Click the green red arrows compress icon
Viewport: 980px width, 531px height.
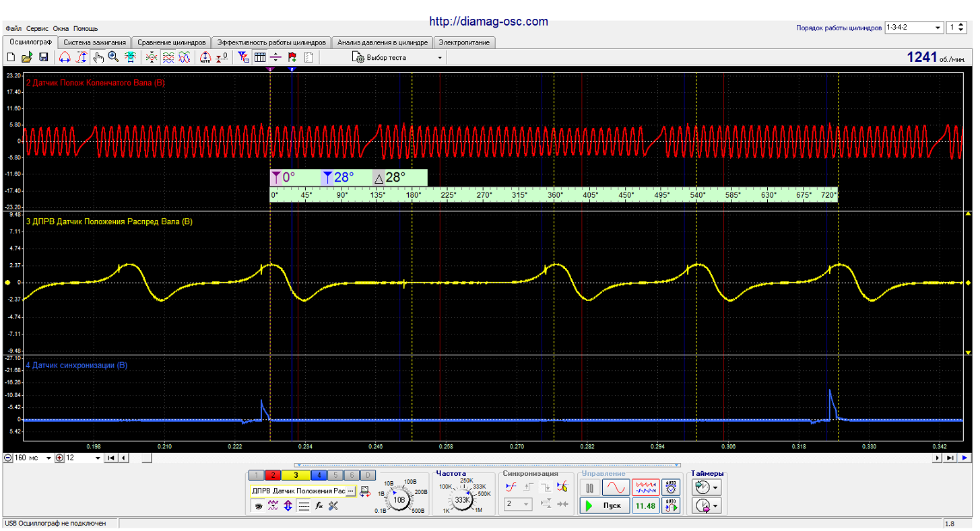click(x=152, y=57)
